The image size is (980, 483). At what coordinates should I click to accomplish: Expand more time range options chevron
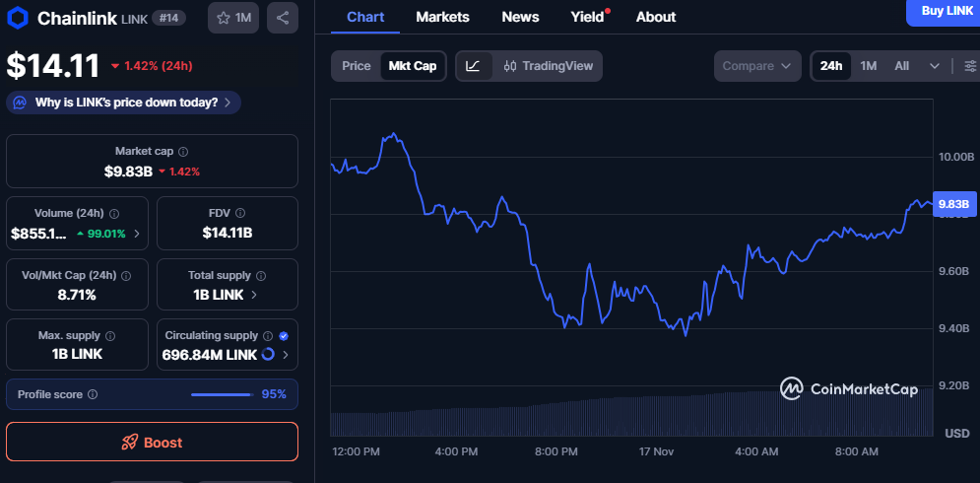pyautogui.click(x=934, y=66)
